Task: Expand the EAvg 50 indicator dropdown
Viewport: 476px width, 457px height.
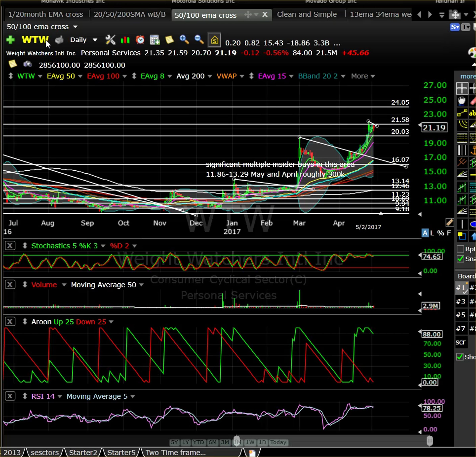Action: 80,76
